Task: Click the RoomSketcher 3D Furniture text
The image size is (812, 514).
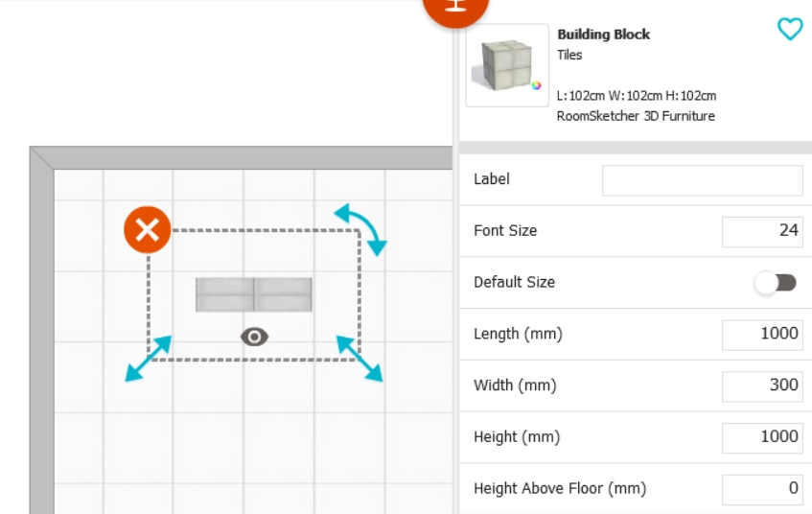Action: 636,116
